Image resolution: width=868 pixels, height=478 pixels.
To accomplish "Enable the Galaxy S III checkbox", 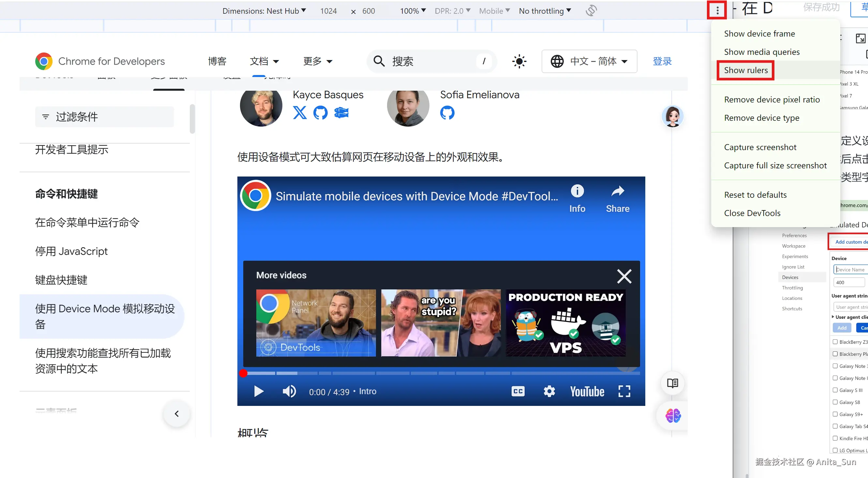I will [x=835, y=390].
